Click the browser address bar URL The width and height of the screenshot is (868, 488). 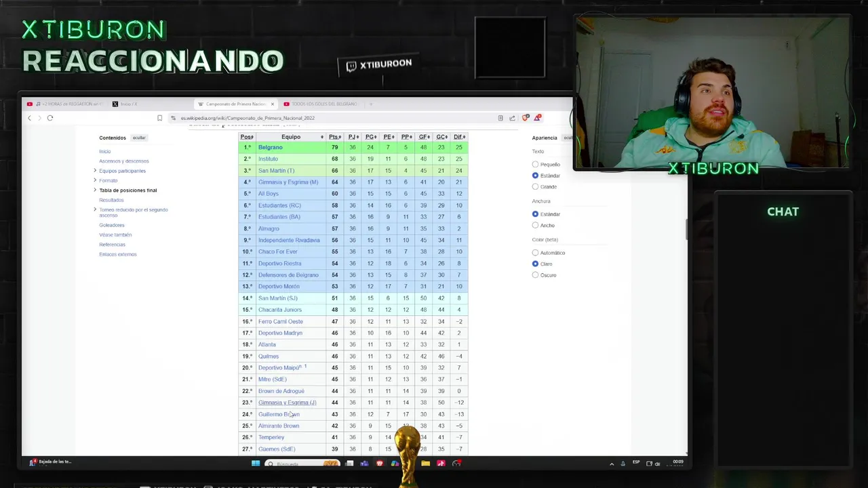click(x=248, y=118)
